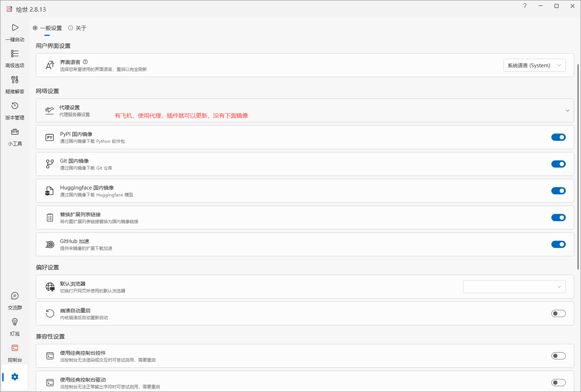Screen dimensions: 581x392
Task: Disable the PyPI 国内镜像 toggle
Action: [x=558, y=137]
